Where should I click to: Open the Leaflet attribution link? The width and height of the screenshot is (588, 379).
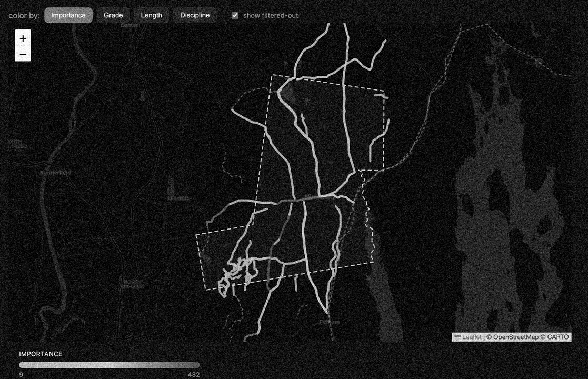pos(472,337)
